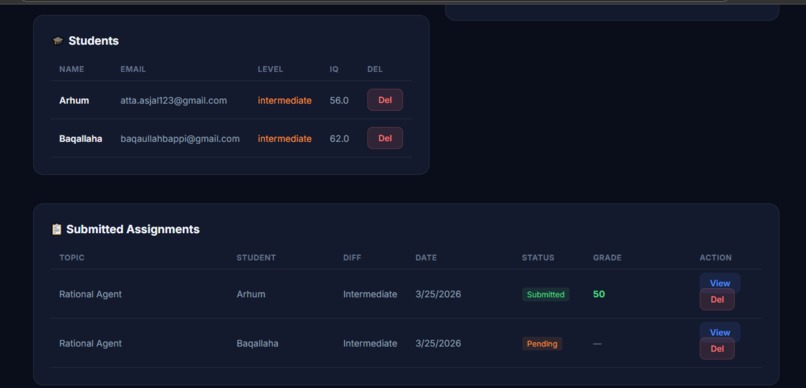The image size is (806, 388).
Task: Click Rational Agent topic in Baqallaha's row
Action: (x=90, y=343)
